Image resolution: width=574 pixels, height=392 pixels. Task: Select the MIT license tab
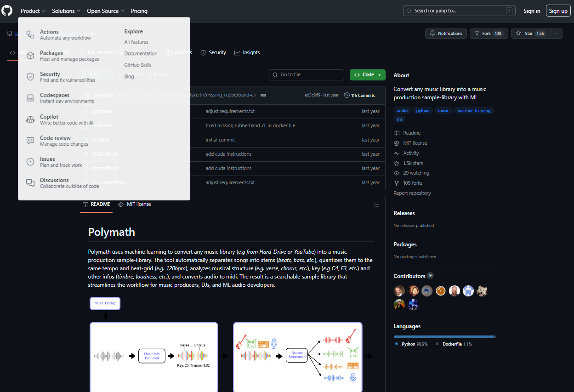point(135,204)
